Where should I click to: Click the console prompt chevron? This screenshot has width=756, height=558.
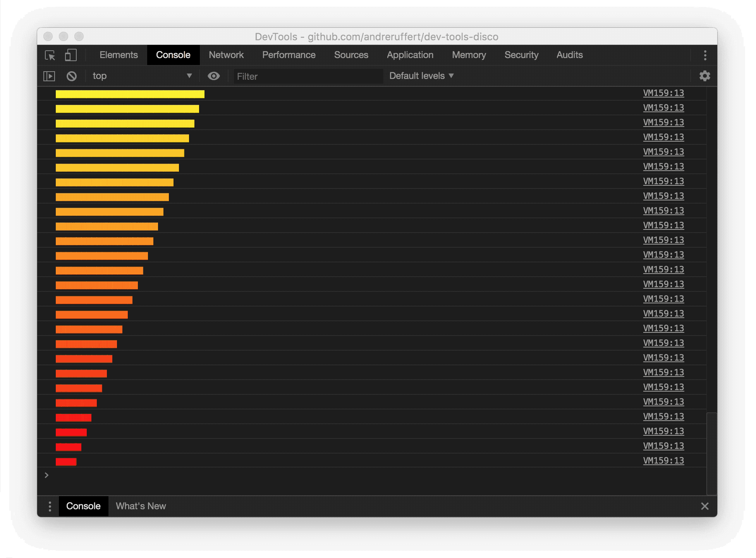point(46,475)
